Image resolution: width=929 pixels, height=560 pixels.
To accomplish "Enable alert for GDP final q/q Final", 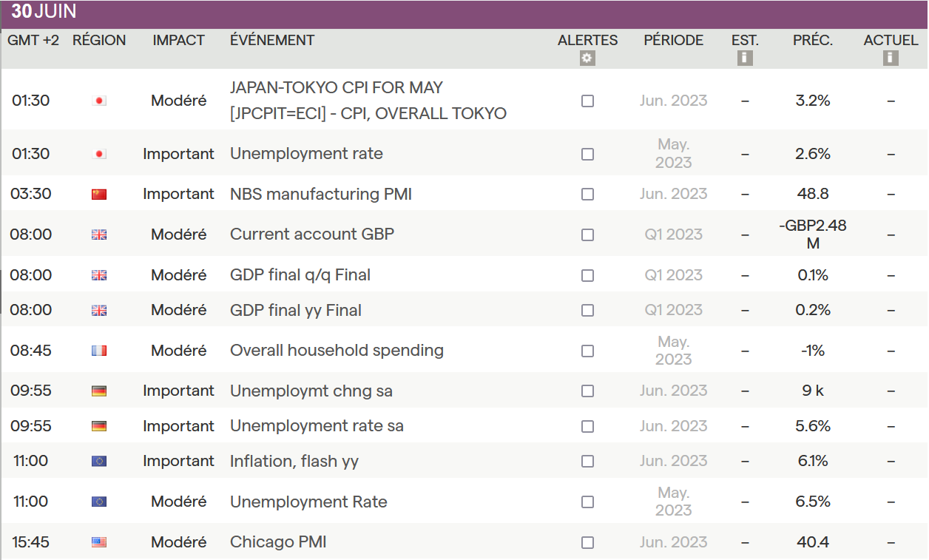I will [587, 275].
